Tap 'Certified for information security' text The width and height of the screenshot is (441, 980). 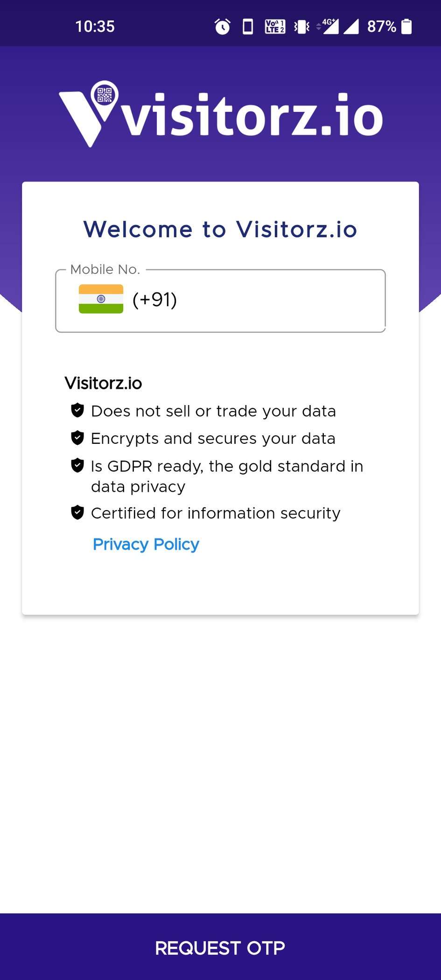click(x=216, y=513)
